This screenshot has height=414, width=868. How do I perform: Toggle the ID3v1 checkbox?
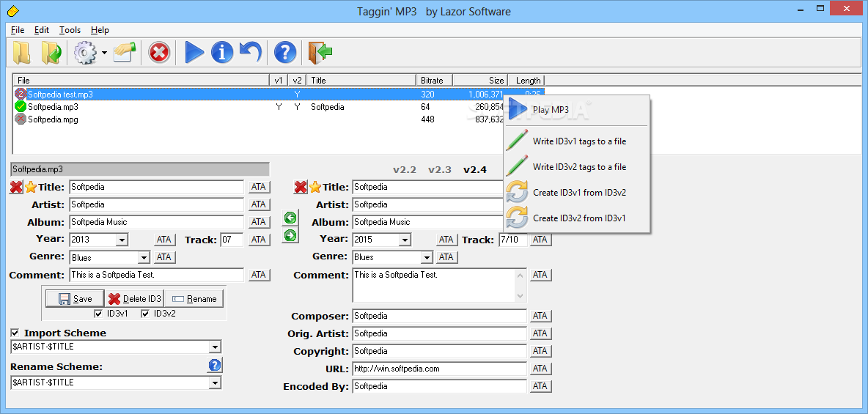coord(98,314)
